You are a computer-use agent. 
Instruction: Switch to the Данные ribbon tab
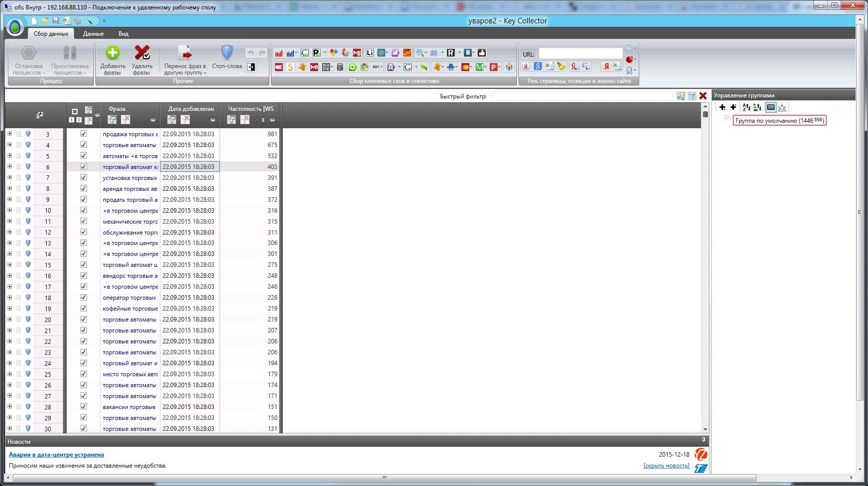(93, 34)
